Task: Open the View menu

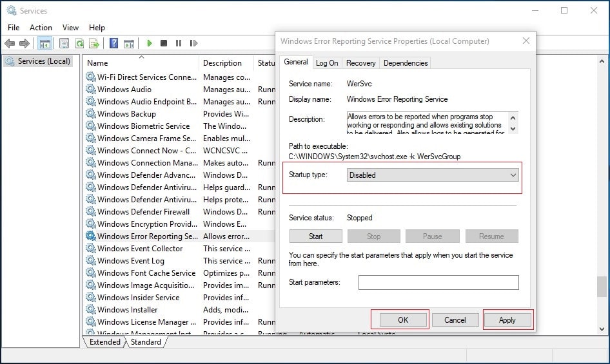Action: coord(70,28)
